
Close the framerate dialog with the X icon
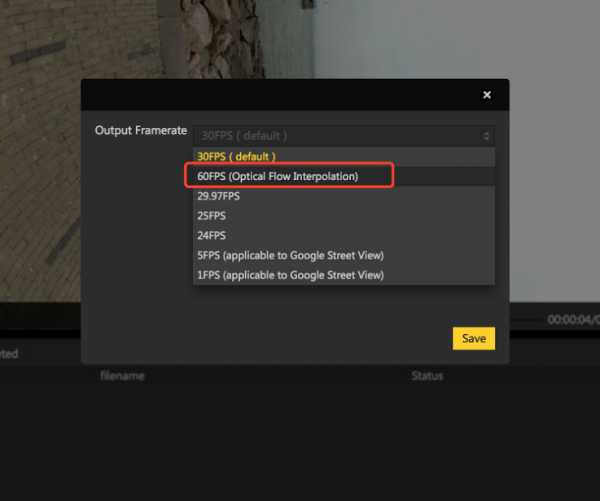(487, 95)
